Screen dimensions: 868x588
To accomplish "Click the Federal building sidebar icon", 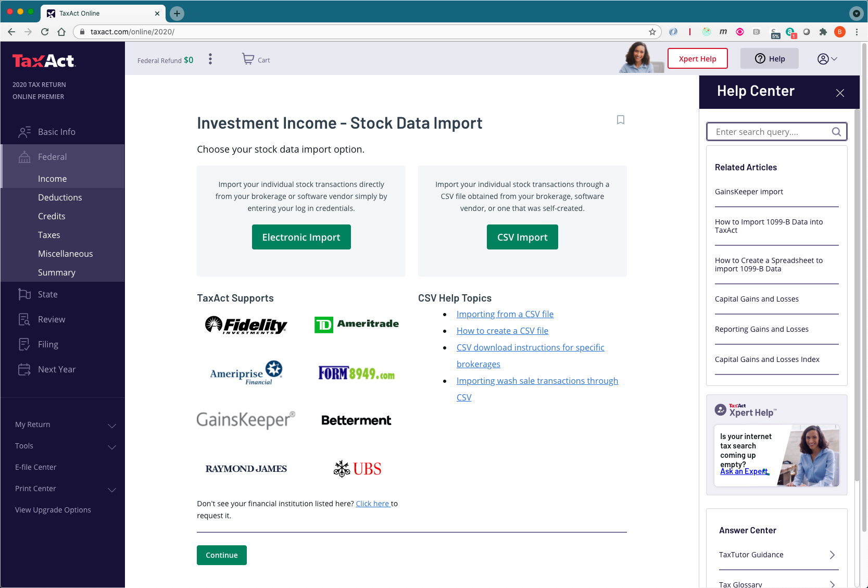I will 24,157.
